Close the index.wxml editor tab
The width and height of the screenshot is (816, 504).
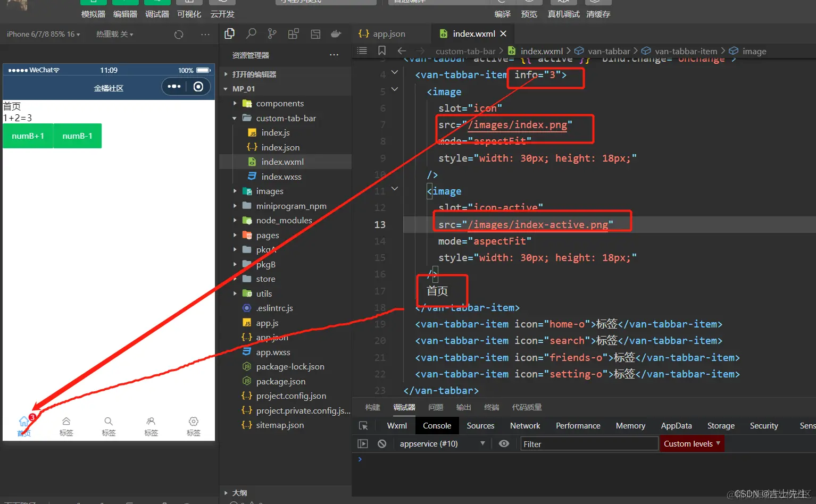point(503,33)
